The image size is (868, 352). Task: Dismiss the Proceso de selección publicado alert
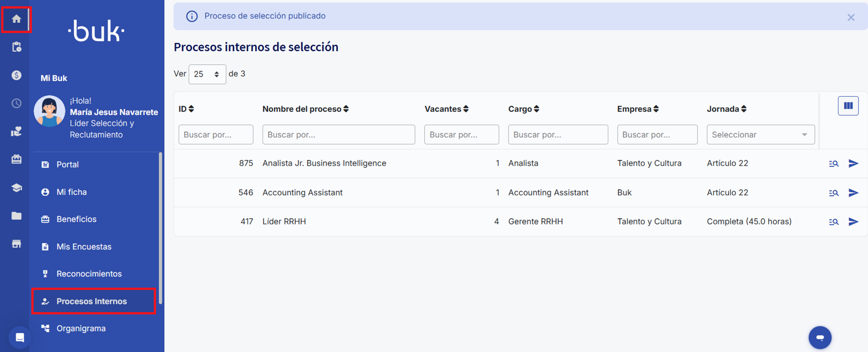point(851,18)
